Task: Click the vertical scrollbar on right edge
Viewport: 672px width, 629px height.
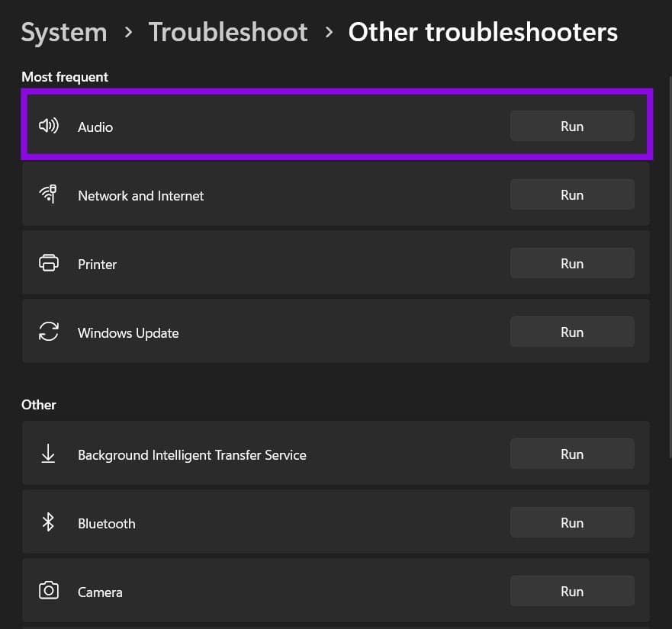Action: pyautogui.click(x=670, y=265)
